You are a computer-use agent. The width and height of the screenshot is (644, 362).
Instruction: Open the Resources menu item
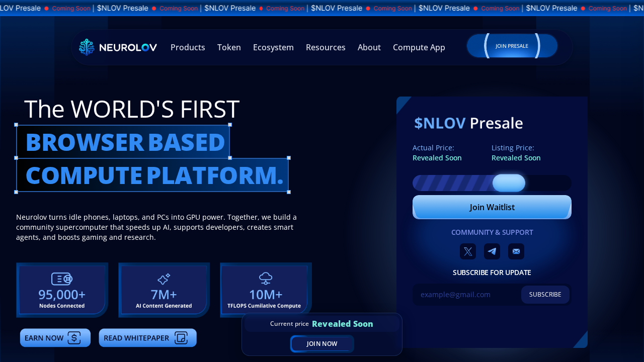326,47
